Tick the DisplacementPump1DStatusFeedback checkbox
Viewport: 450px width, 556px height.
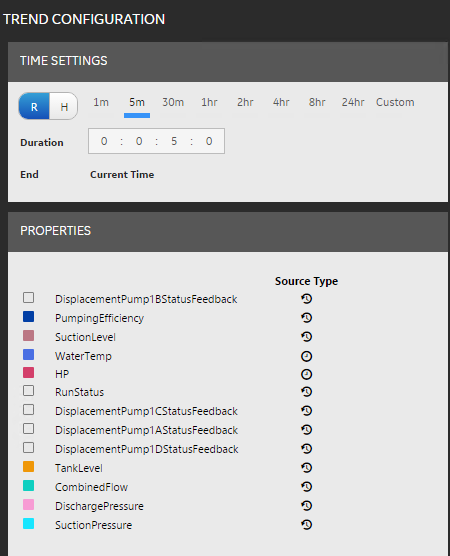click(x=29, y=447)
